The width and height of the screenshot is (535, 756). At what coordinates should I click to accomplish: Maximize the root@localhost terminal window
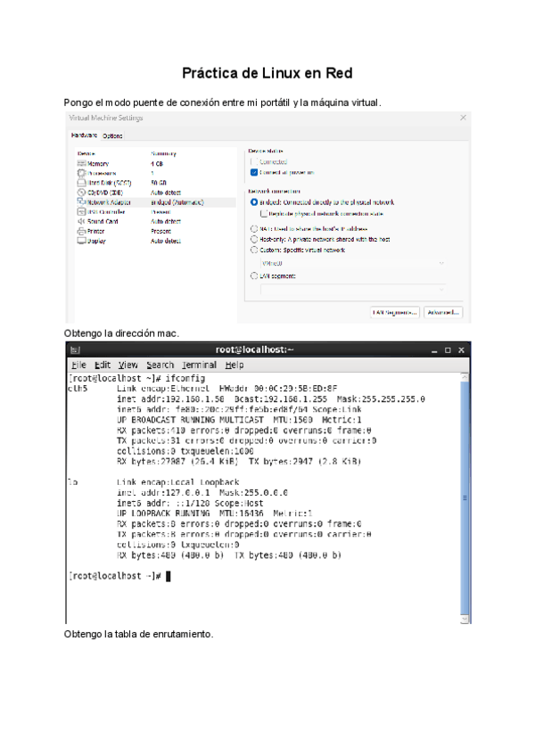448,350
